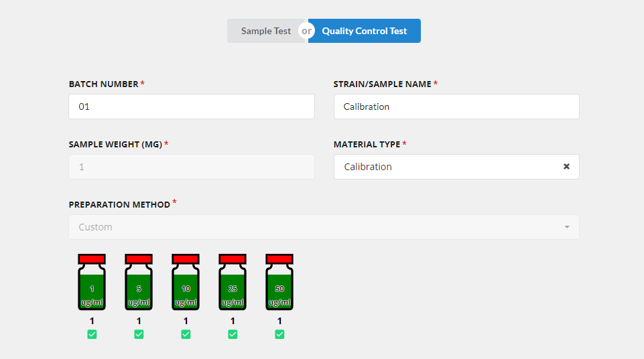Select the Quality Control Test tab
Screen dimensions: 644x359
coord(365,31)
